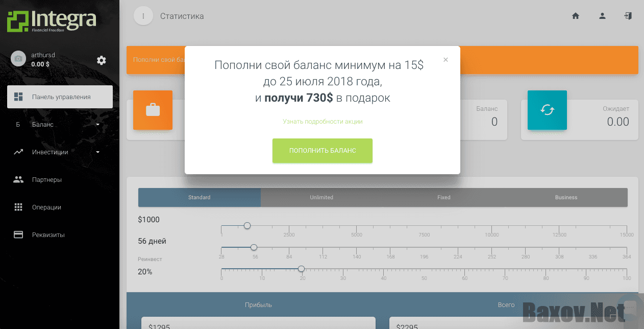
Task: Open Панель управления in sidebar
Action: point(60,97)
